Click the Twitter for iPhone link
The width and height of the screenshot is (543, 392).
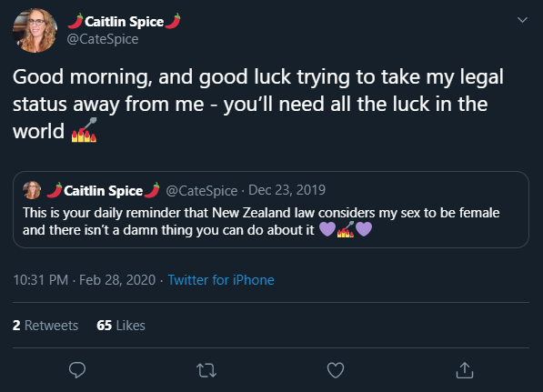click(x=221, y=280)
